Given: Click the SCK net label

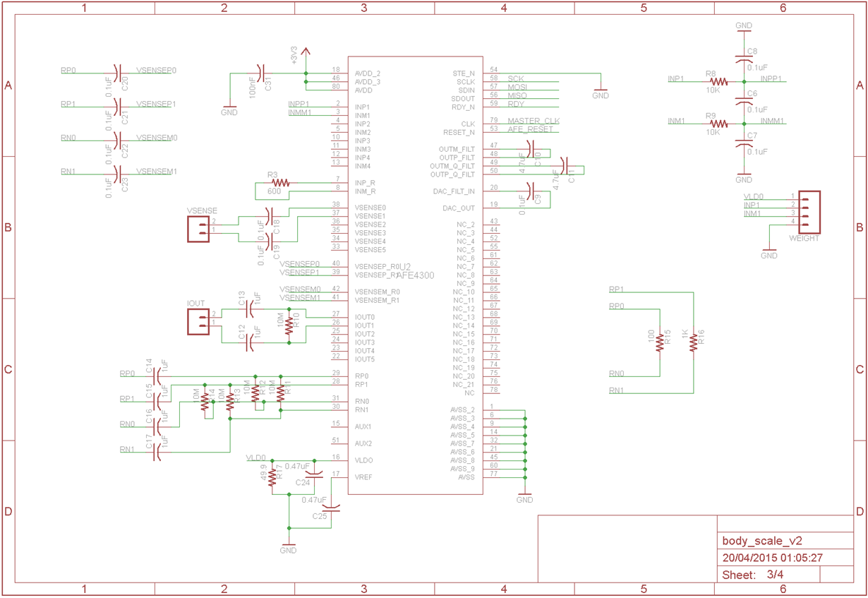Looking at the screenshot, I should click(516, 79).
